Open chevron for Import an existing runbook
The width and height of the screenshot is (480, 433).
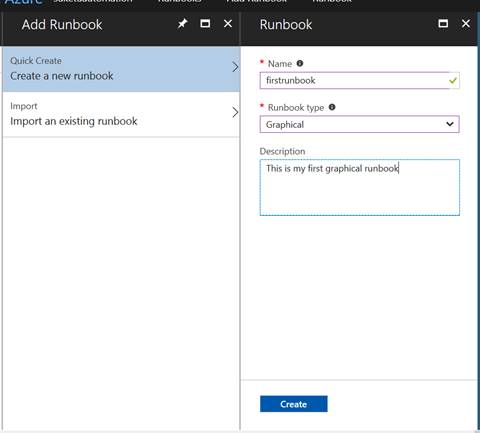(x=235, y=112)
